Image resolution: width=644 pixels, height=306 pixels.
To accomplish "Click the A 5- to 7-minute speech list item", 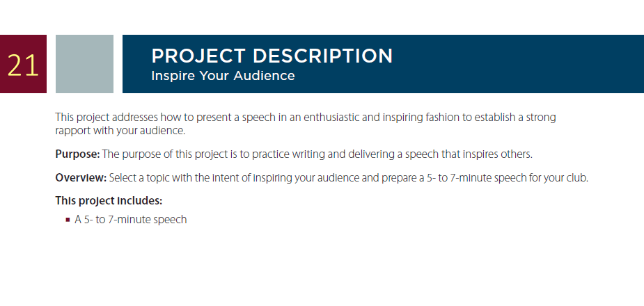I will (x=131, y=220).
